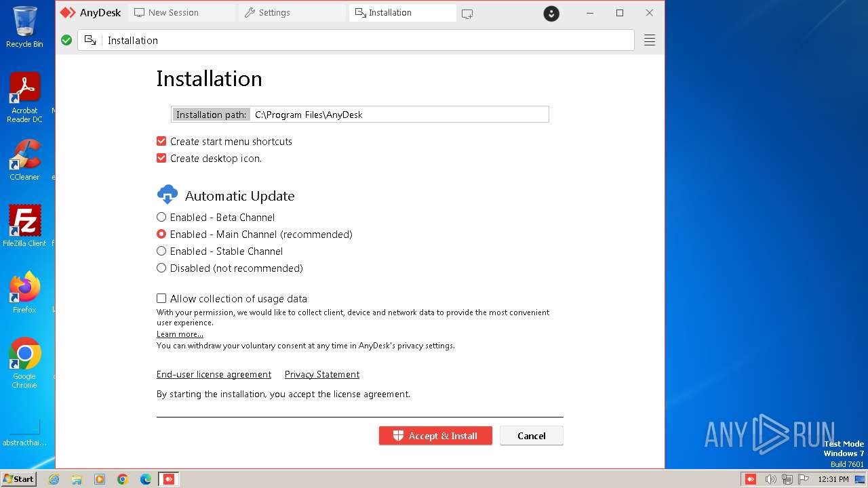This screenshot has width=868, height=488.
Task: Open the volume control in the system tray
Action: pos(771,479)
